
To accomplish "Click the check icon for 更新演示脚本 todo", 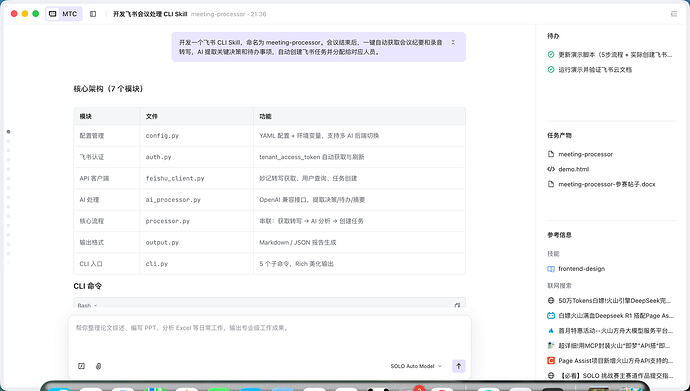I will coord(551,55).
